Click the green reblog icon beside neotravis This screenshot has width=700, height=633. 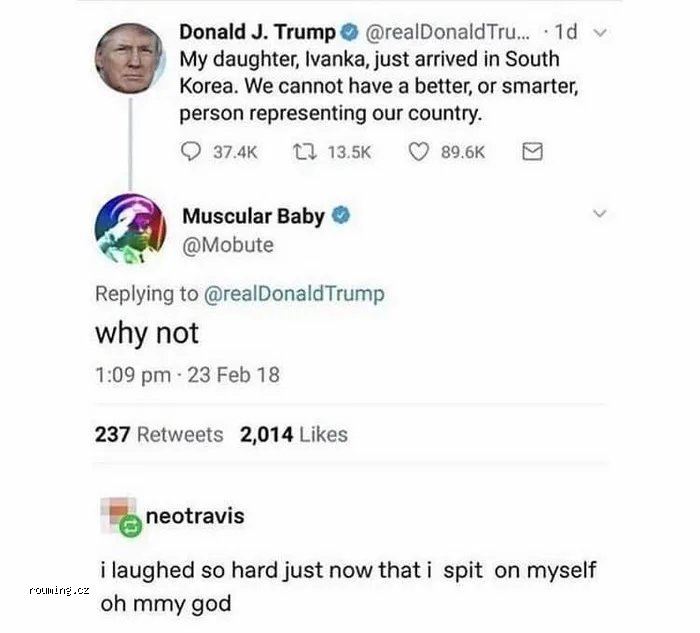coord(128,526)
